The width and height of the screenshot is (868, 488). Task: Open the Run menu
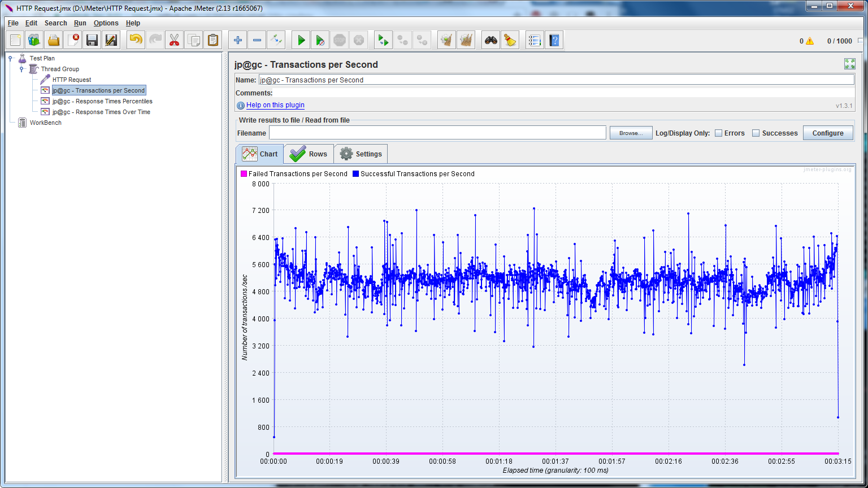tap(80, 23)
